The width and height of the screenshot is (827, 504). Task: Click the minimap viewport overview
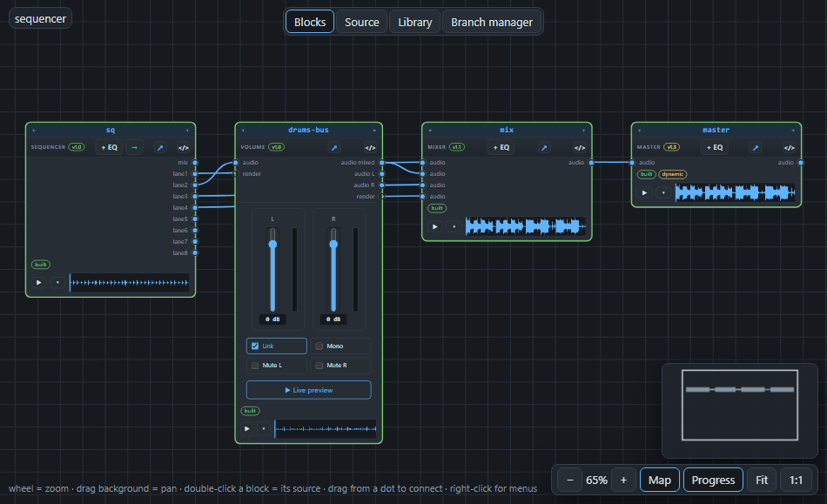pos(739,405)
